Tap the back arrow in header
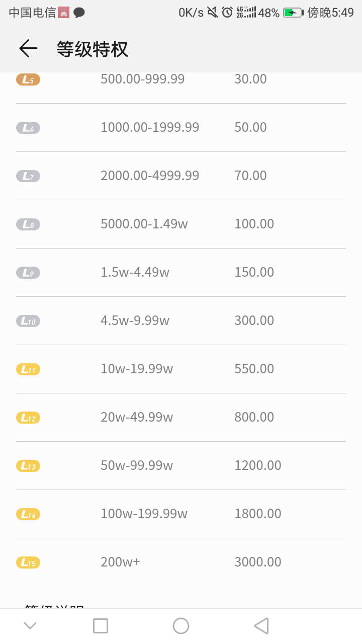362x644 pixels. 28,48
